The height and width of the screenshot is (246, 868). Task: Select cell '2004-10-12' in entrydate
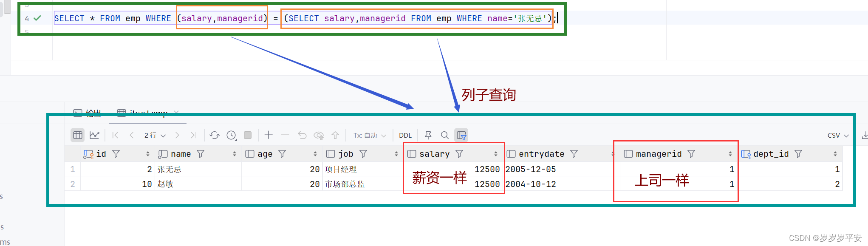pyautogui.click(x=531, y=184)
